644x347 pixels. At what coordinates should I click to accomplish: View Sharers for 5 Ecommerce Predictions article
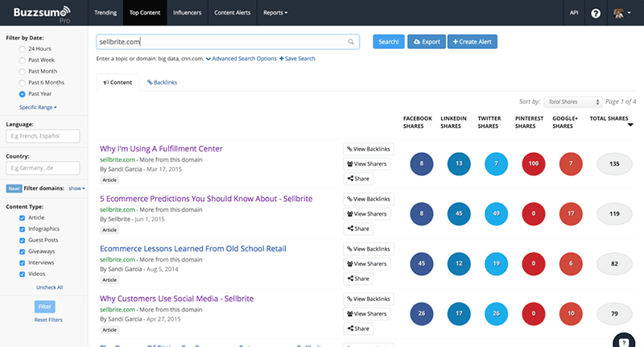(367, 214)
